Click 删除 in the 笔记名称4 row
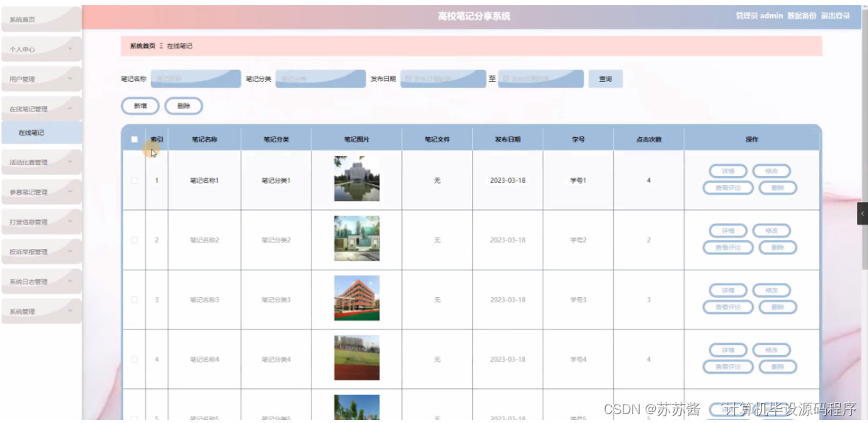The image size is (868, 423). 777,366
